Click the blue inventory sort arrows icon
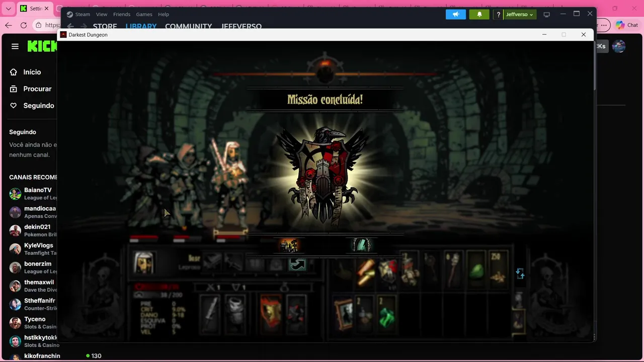The width and height of the screenshot is (644, 362). [520, 274]
